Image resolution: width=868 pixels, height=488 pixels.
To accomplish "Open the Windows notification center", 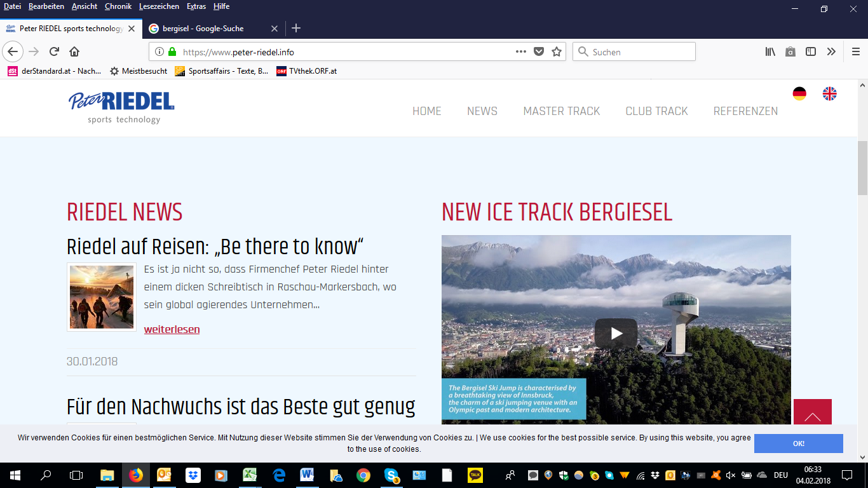I will point(847,475).
